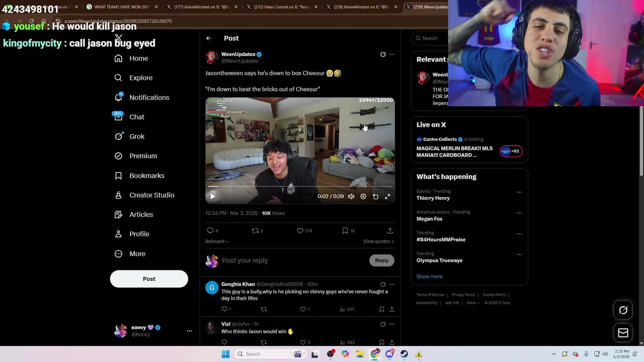
Task: Open the Windows Start menu
Action: (225, 354)
